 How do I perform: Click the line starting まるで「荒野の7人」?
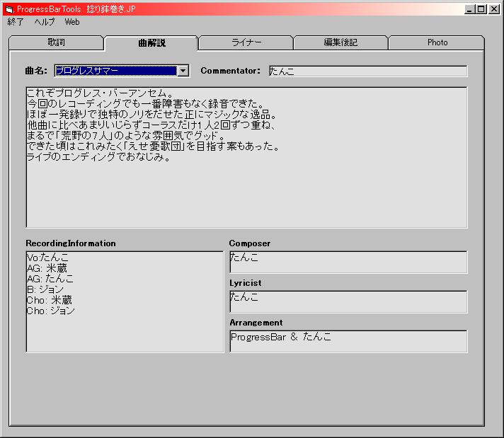[x=126, y=136]
